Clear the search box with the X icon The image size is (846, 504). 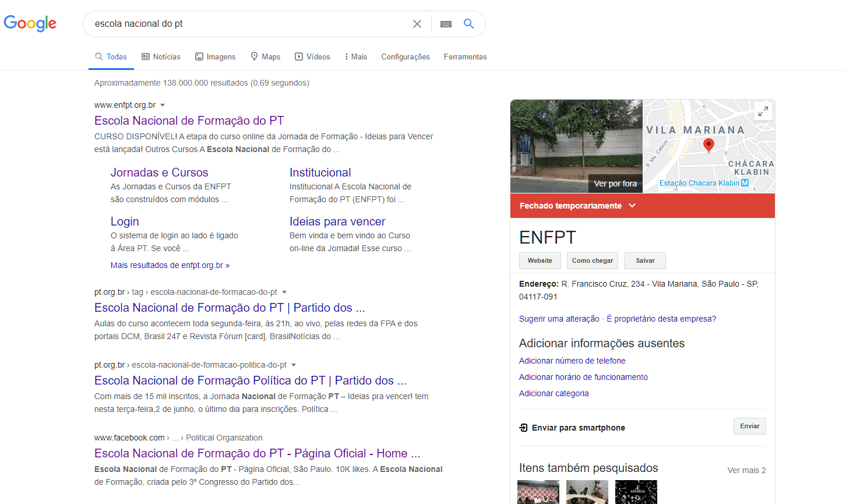[417, 24]
